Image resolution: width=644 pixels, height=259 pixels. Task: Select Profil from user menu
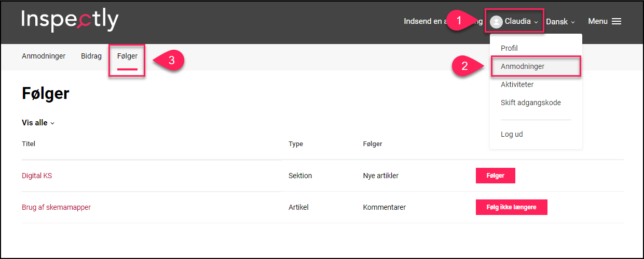pyautogui.click(x=509, y=48)
